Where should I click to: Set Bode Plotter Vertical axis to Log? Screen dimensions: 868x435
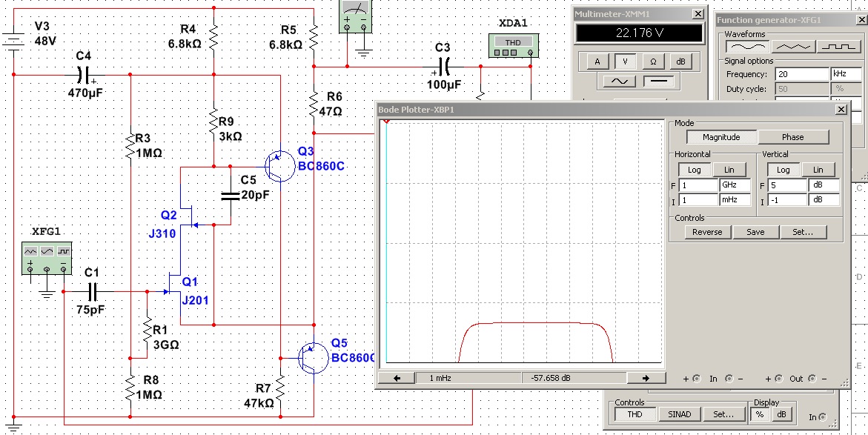783,170
